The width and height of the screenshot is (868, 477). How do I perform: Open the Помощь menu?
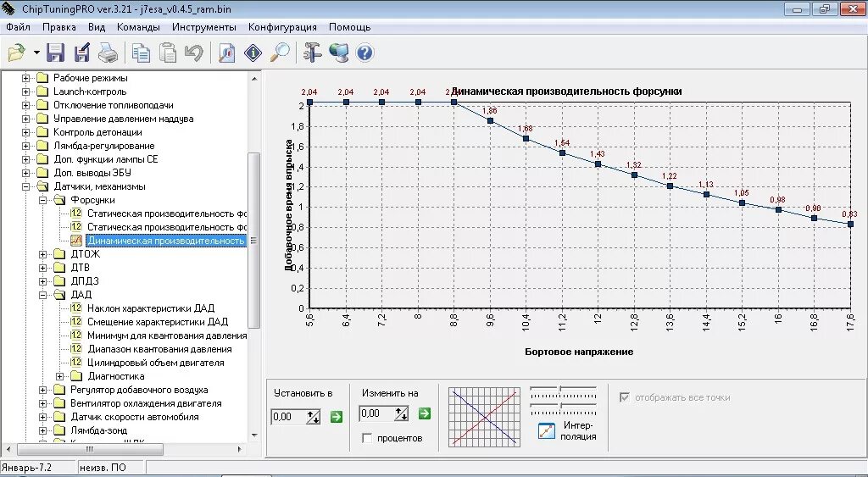pyautogui.click(x=350, y=27)
